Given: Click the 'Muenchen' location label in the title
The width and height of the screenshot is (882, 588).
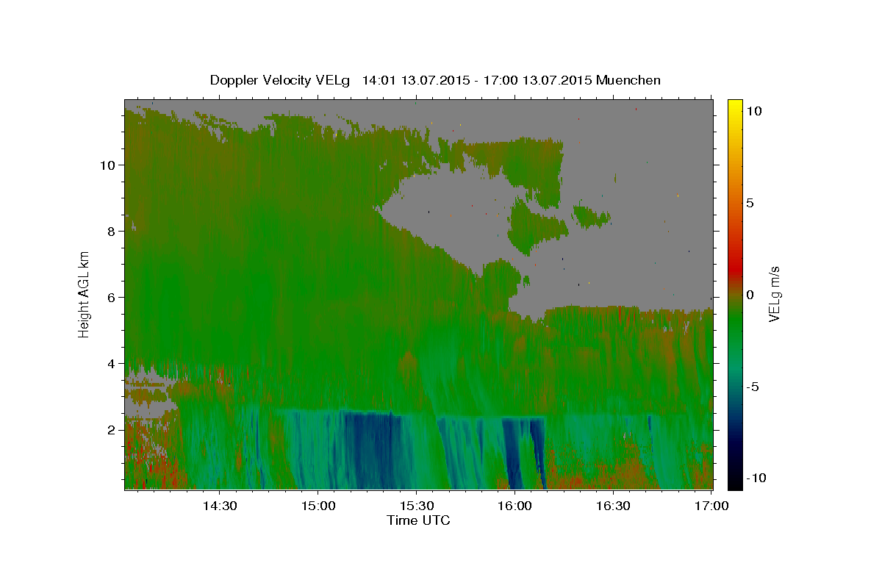Looking at the screenshot, I should [629, 80].
